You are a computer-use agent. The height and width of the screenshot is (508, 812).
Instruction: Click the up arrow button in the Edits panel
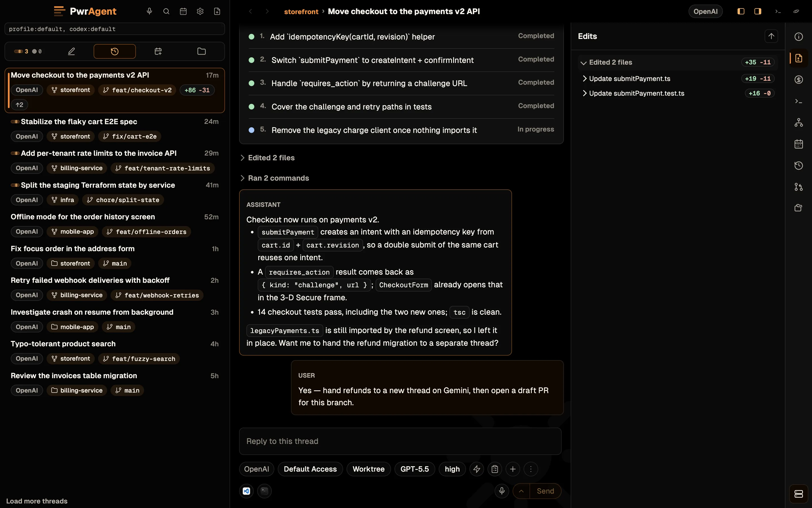tap(771, 36)
